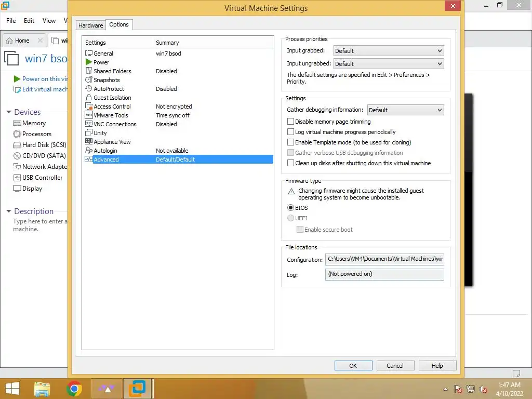Open Google Chrome from the taskbar
532x399 pixels.
pyautogui.click(x=74, y=389)
